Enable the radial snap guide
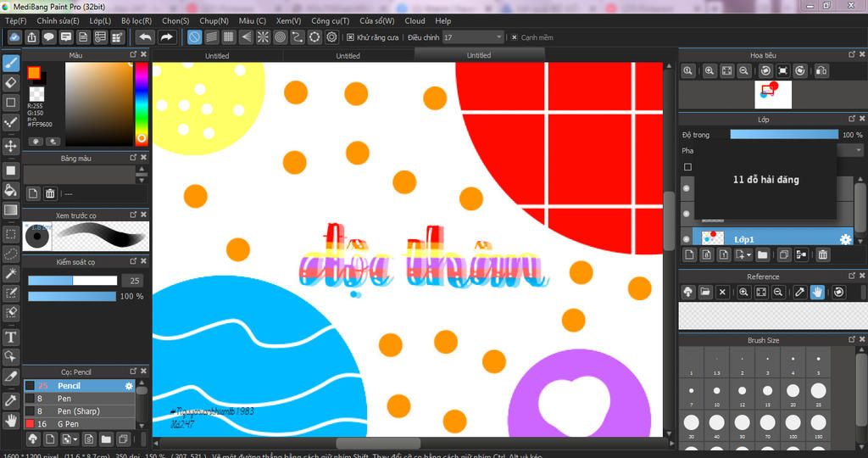The image size is (868, 458). coord(263,37)
